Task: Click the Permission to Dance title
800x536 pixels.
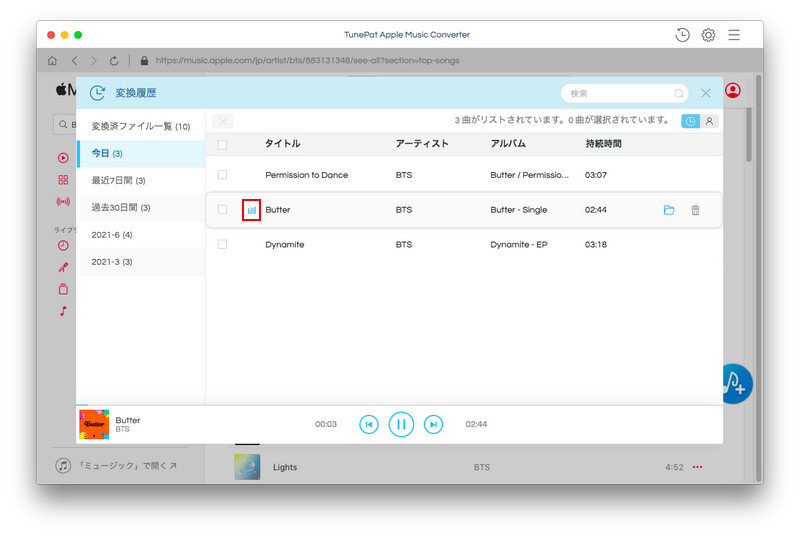Action: click(x=306, y=175)
